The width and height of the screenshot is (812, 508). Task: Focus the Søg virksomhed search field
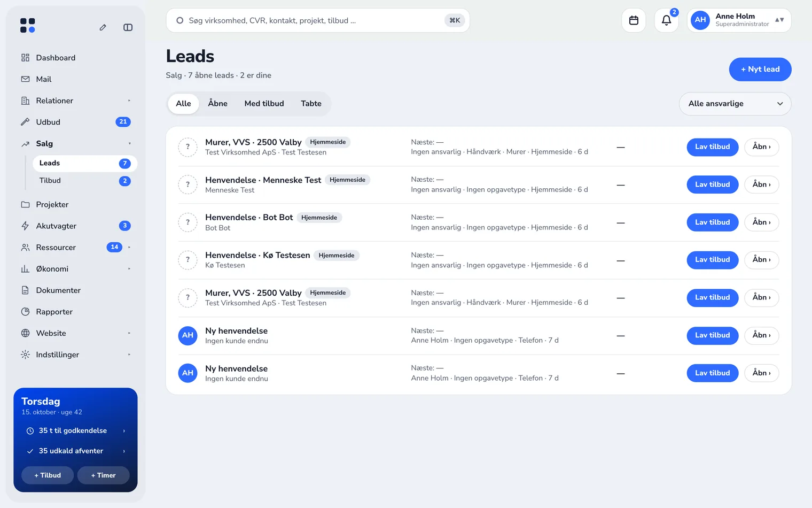[x=318, y=20]
